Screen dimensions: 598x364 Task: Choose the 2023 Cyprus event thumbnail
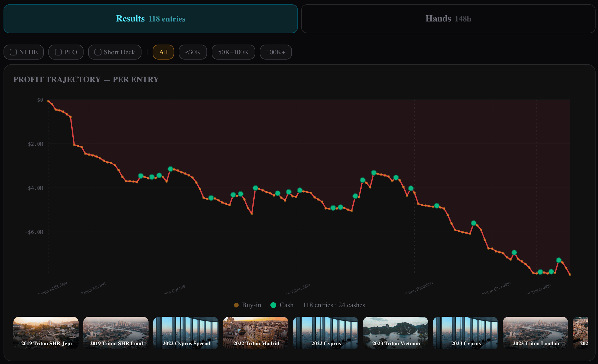point(466,333)
